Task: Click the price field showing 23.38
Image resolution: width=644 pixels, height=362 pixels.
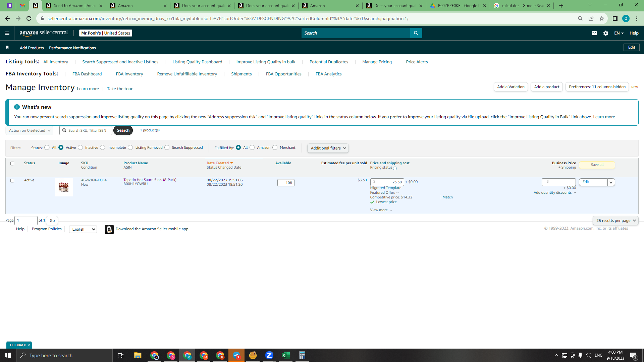Action: click(x=387, y=182)
